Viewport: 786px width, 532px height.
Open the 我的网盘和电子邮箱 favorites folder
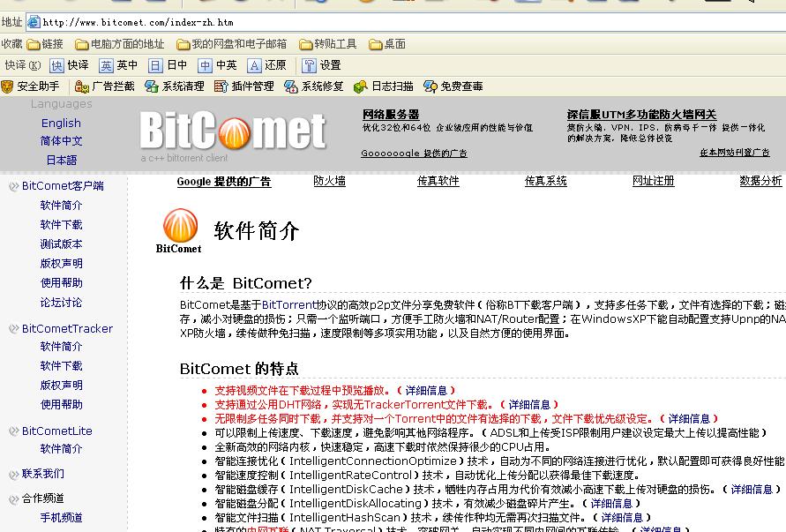tap(232, 44)
